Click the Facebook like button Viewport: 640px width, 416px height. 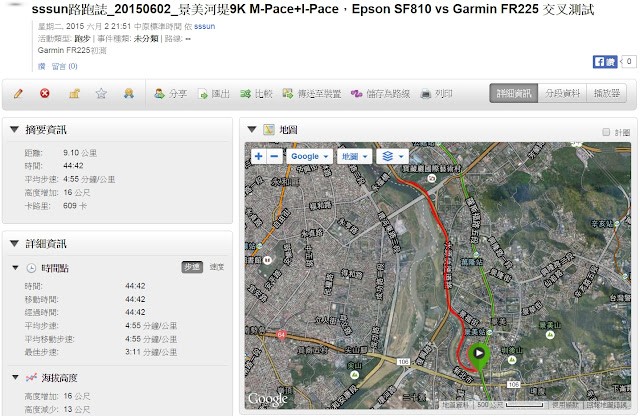tap(605, 62)
